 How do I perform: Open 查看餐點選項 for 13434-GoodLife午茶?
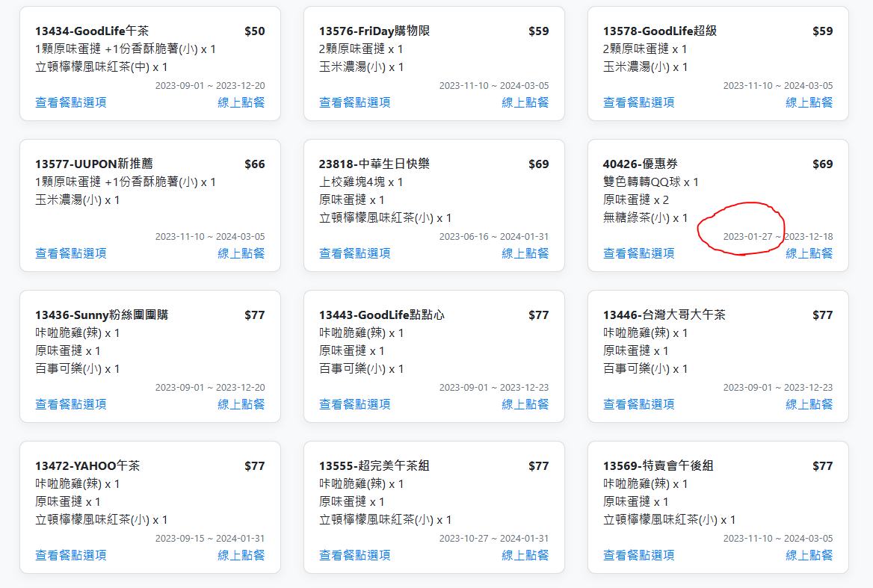tap(70, 102)
